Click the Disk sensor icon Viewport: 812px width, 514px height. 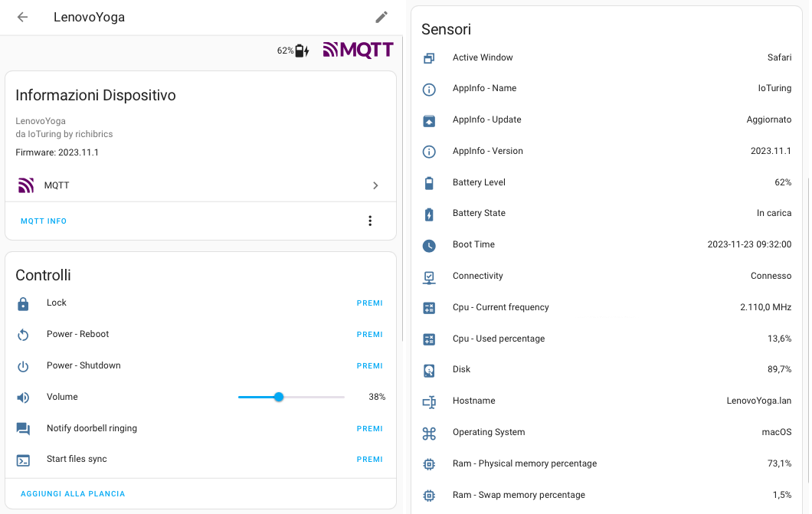tap(429, 370)
